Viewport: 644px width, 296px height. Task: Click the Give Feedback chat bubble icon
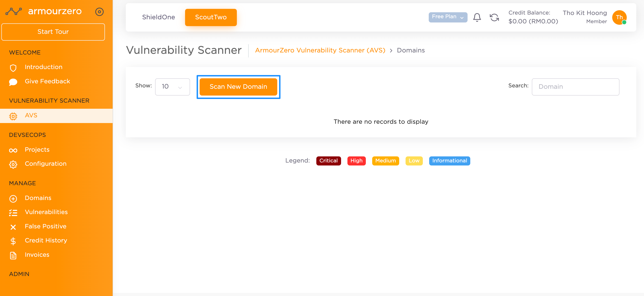(x=13, y=82)
